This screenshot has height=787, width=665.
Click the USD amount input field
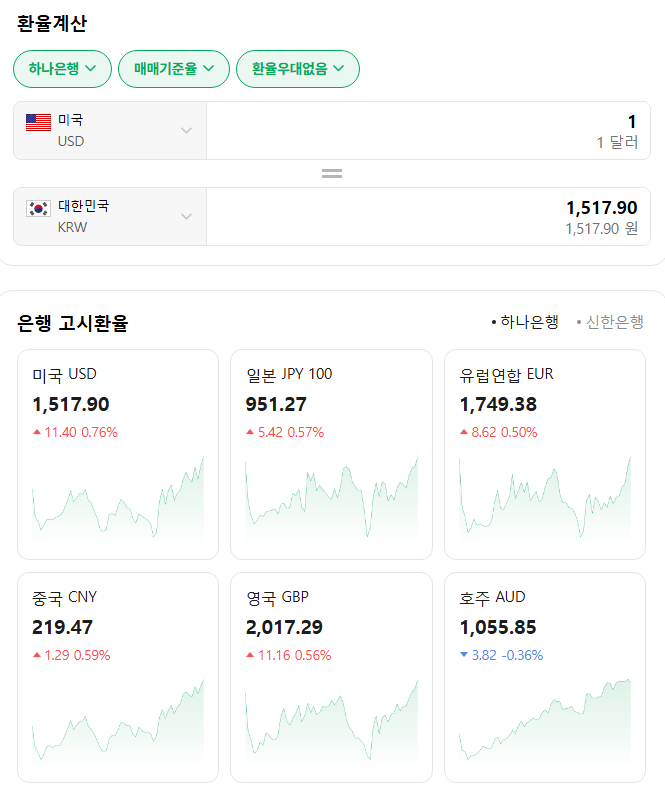point(428,130)
